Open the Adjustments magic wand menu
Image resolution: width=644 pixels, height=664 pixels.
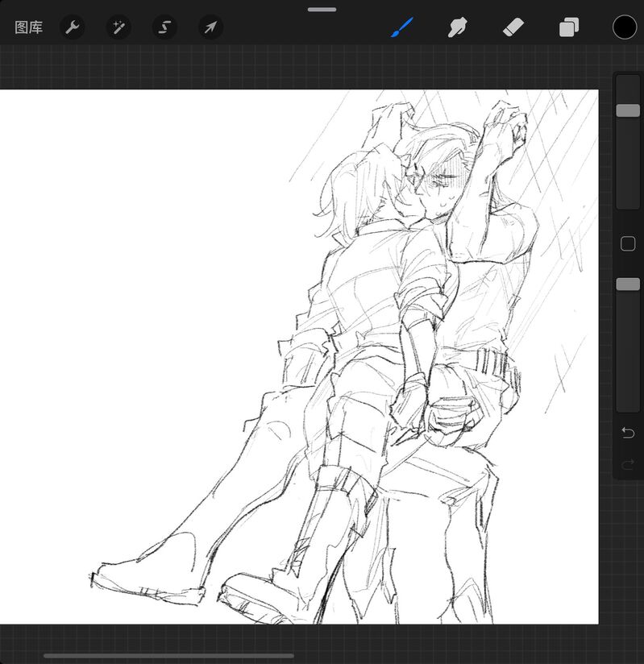point(118,27)
